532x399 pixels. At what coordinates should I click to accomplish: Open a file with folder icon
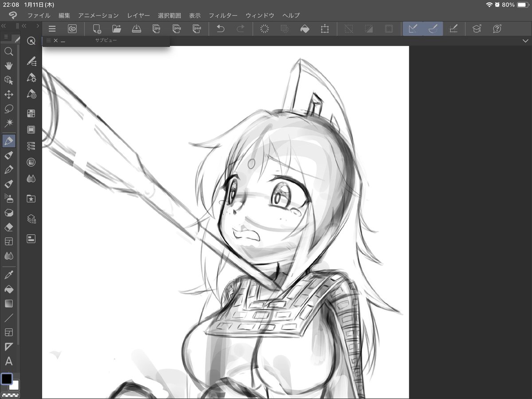point(117,29)
